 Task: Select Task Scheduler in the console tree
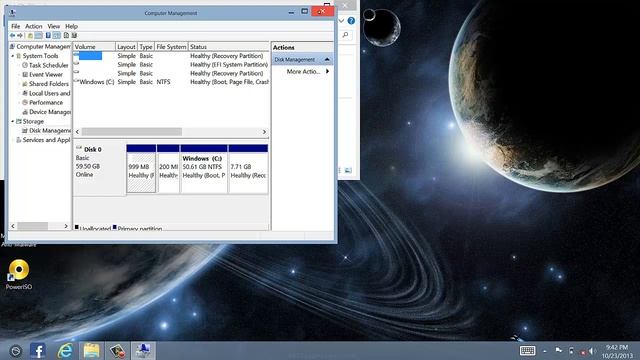point(48,65)
